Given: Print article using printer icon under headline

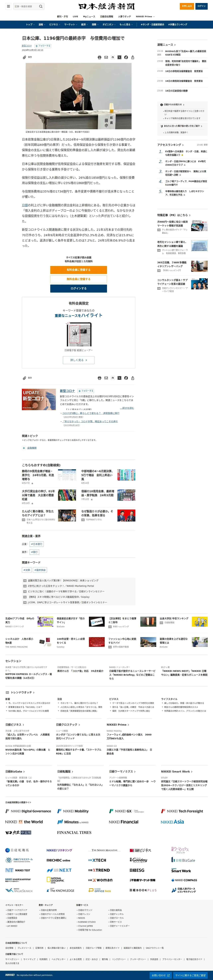Looking at the screenshot, I should [x=100, y=57].
